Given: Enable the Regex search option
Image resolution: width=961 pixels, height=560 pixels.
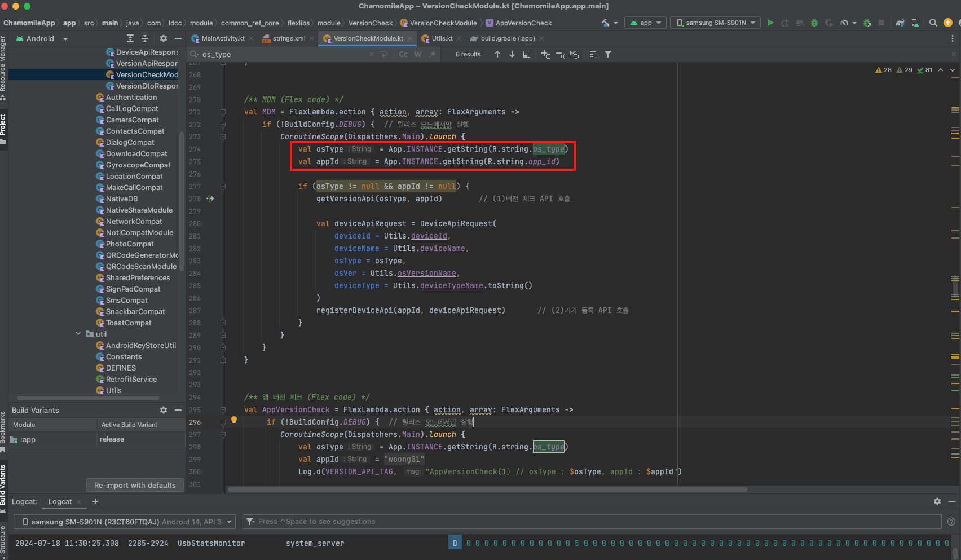Looking at the screenshot, I should (433, 54).
